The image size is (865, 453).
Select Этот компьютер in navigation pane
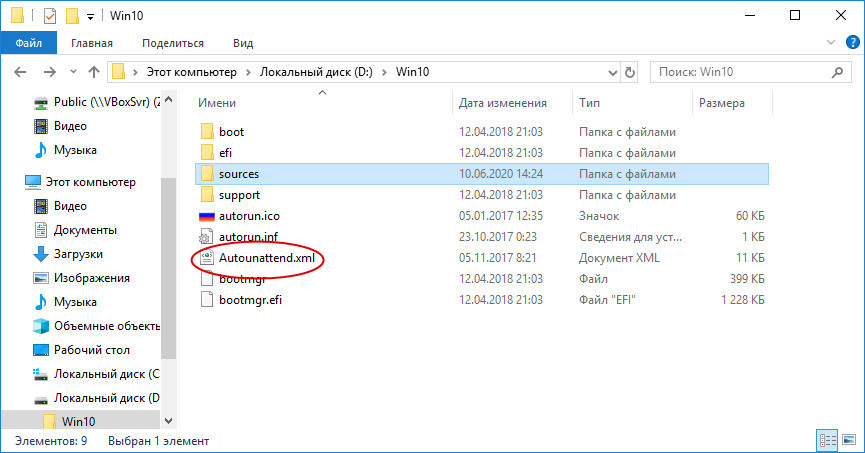pos(80,182)
